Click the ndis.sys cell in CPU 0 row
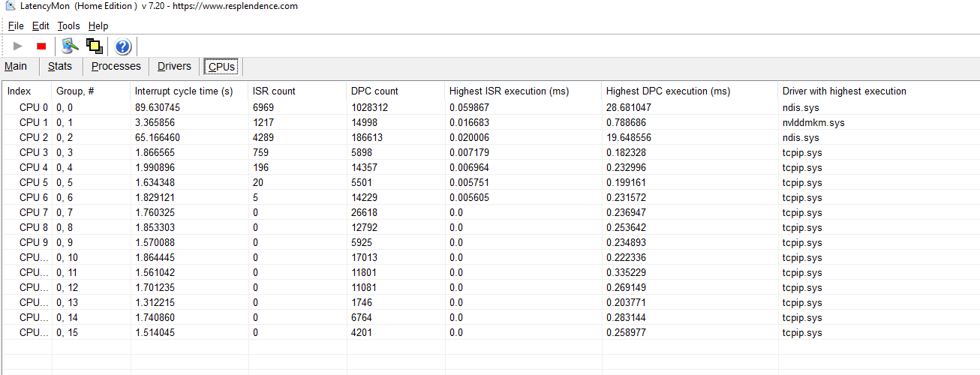 (x=801, y=107)
